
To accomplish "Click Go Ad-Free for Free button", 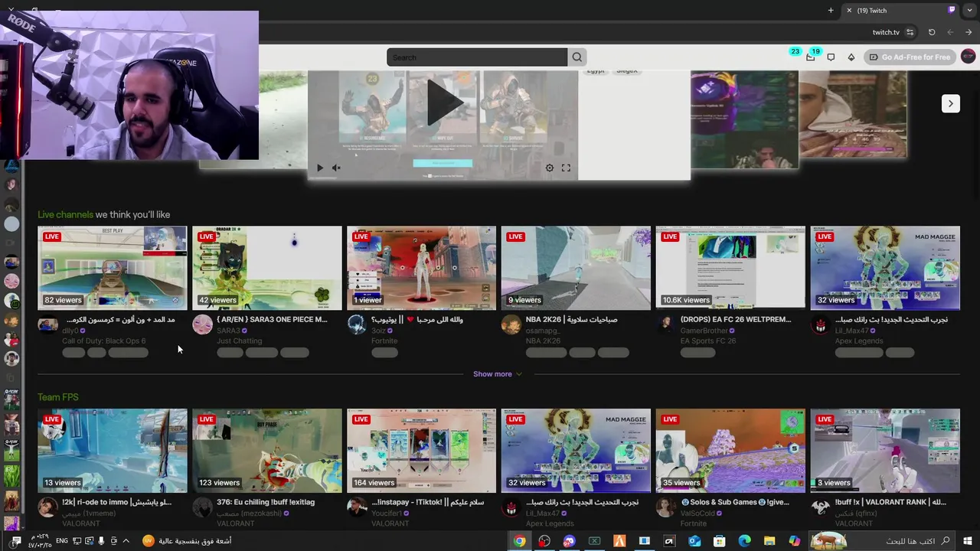I will pos(910,57).
